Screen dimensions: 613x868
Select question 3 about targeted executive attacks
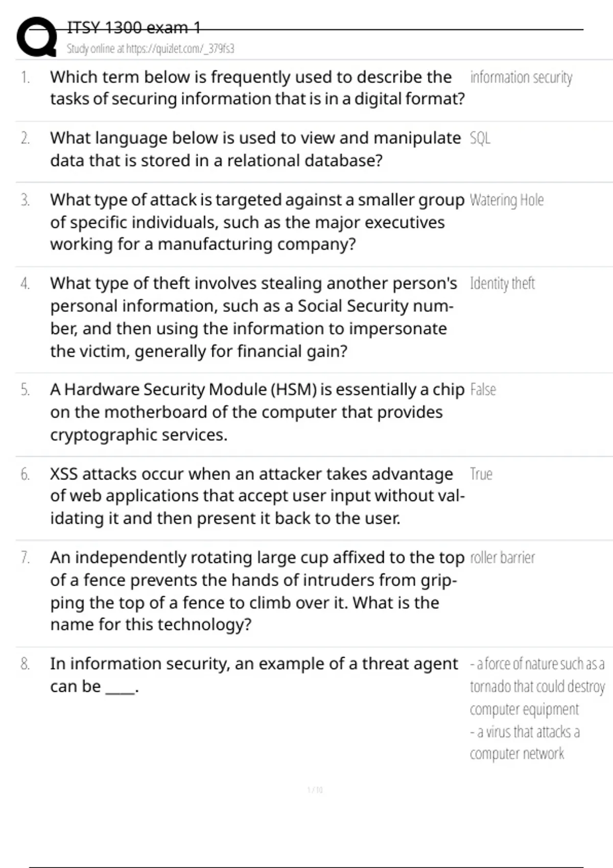[x=257, y=222]
